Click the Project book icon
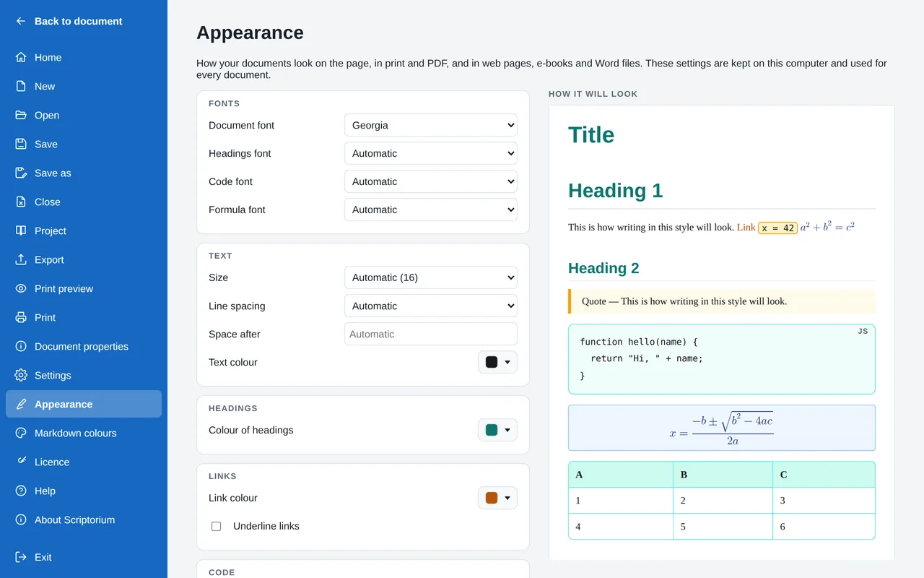The image size is (924, 578). coord(21,230)
